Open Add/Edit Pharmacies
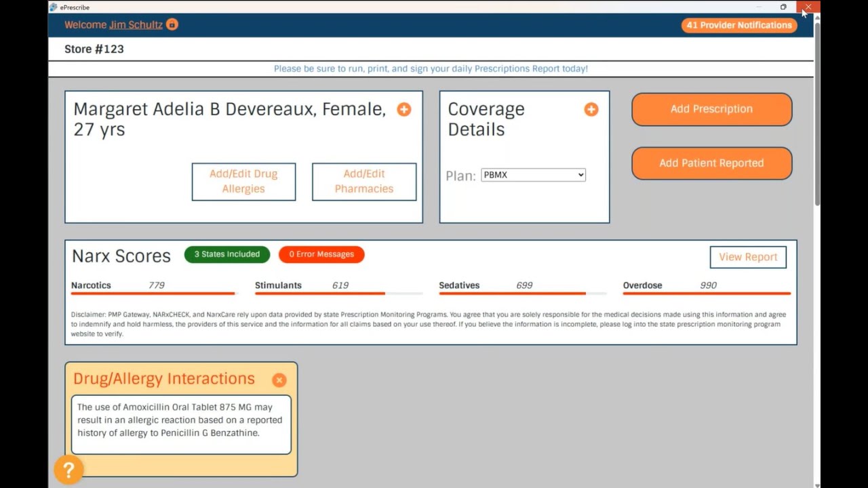This screenshot has width=868, height=488. click(364, 182)
